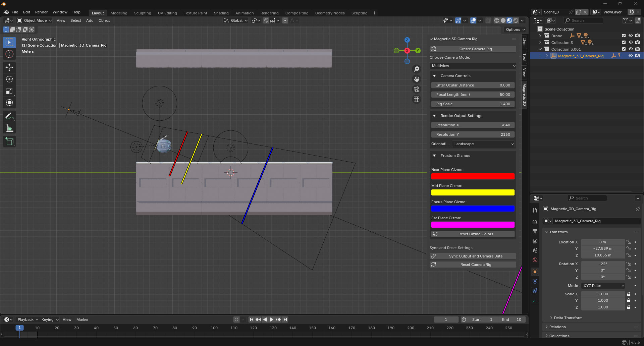Image resolution: width=644 pixels, height=346 pixels.
Task: Open the Object Data properties tab icon
Action: point(535,300)
